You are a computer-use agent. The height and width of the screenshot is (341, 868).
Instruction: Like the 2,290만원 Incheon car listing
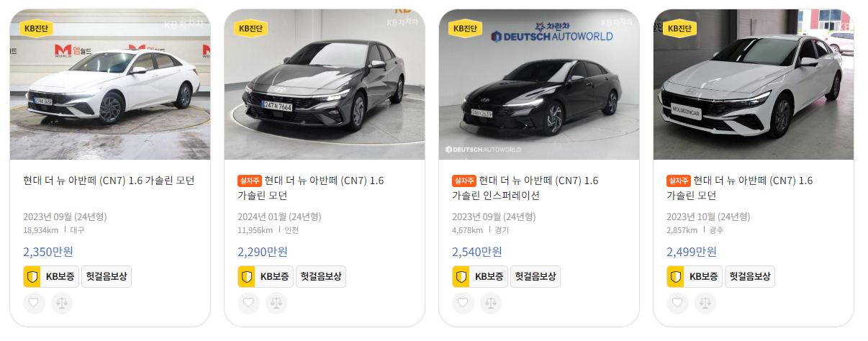248,303
